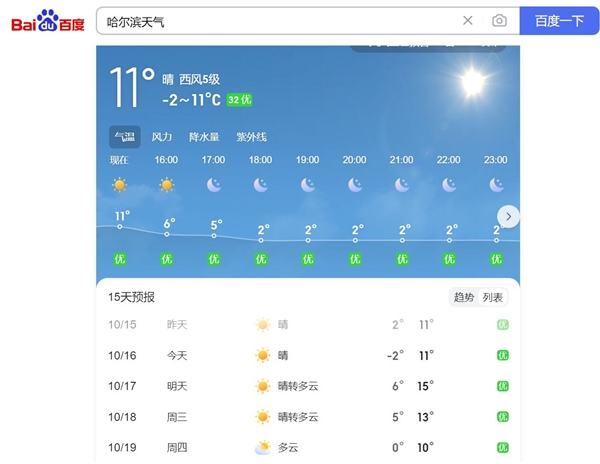Click the 11° data point at 现在

tap(120, 227)
